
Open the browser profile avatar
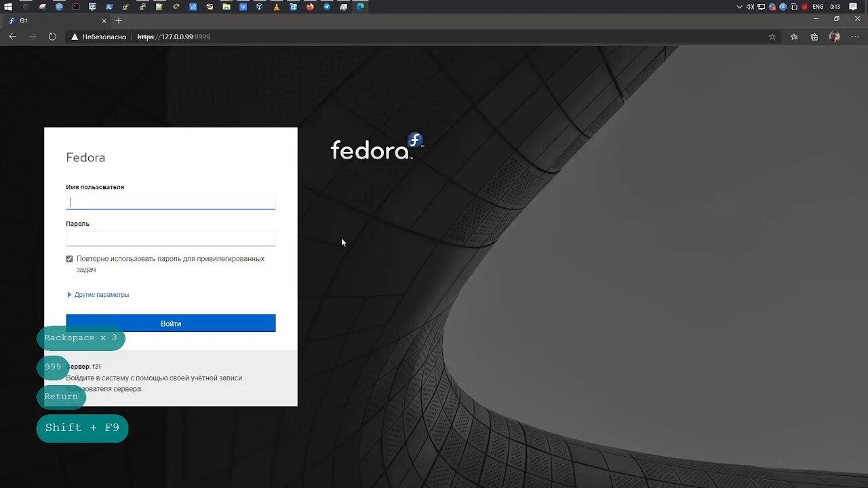[x=835, y=37]
